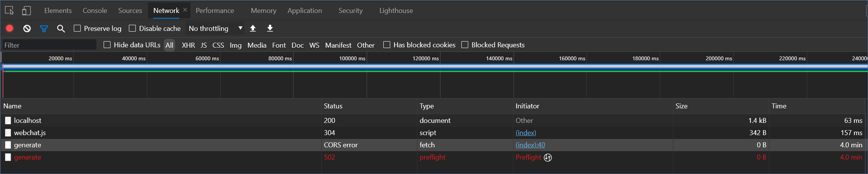Click the Filter text input
The image size is (868, 174).
[x=50, y=45]
